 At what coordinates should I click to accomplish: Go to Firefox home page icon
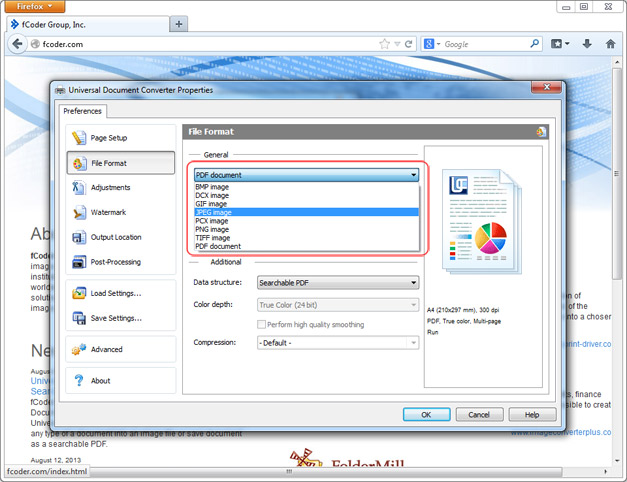click(610, 44)
